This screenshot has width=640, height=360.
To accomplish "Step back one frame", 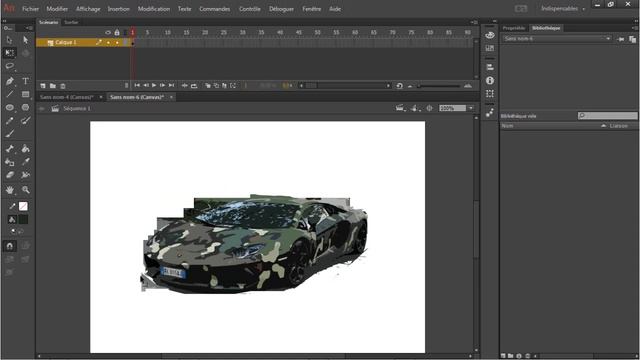I will (146, 85).
